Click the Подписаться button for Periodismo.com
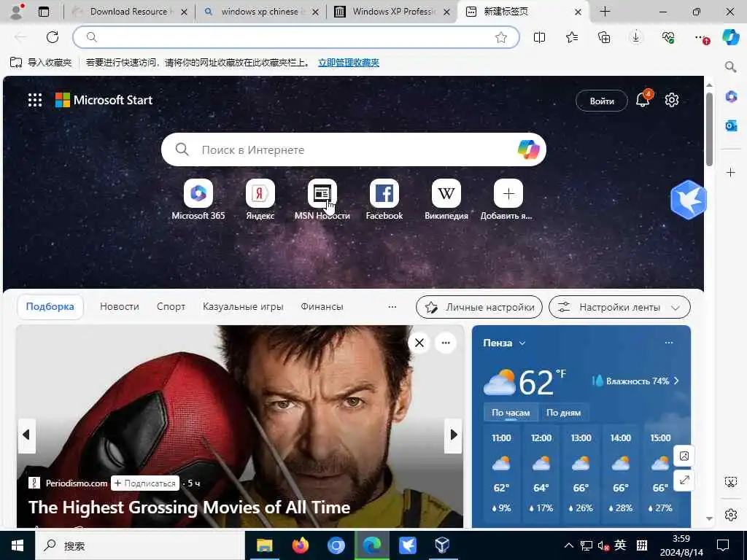Viewport: 747px width, 560px height. pyautogui.click(x=145, y=483)
